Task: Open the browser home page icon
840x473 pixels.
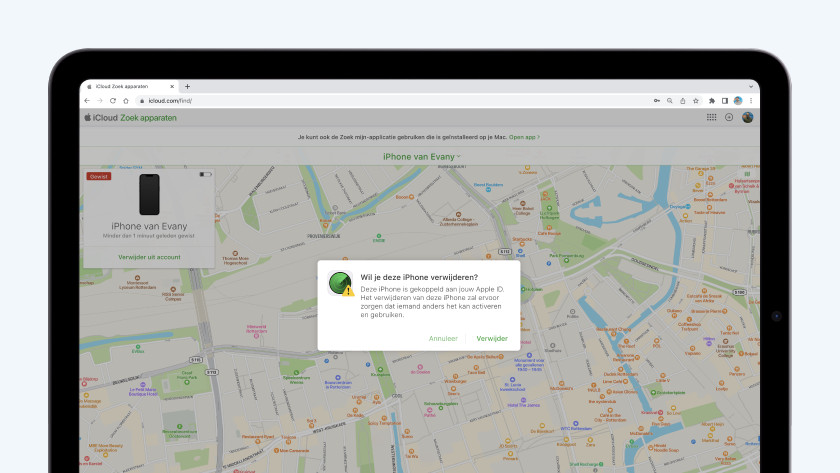Action: (x=126, y=101)
